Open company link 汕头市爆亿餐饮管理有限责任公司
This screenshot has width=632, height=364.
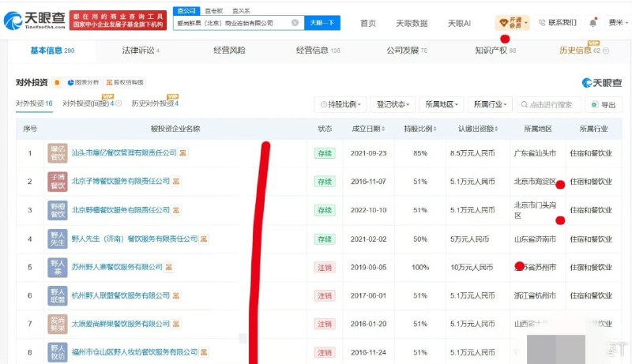click(x=124, y=153)
